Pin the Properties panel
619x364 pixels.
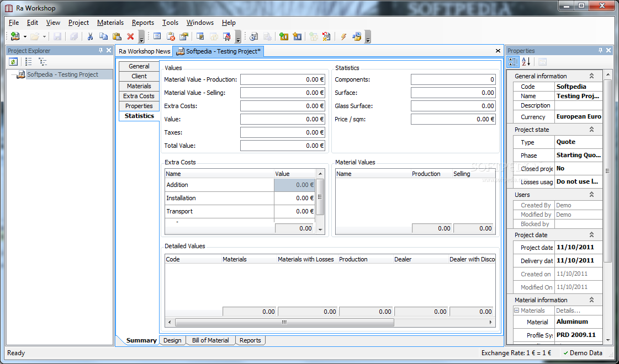600,51
